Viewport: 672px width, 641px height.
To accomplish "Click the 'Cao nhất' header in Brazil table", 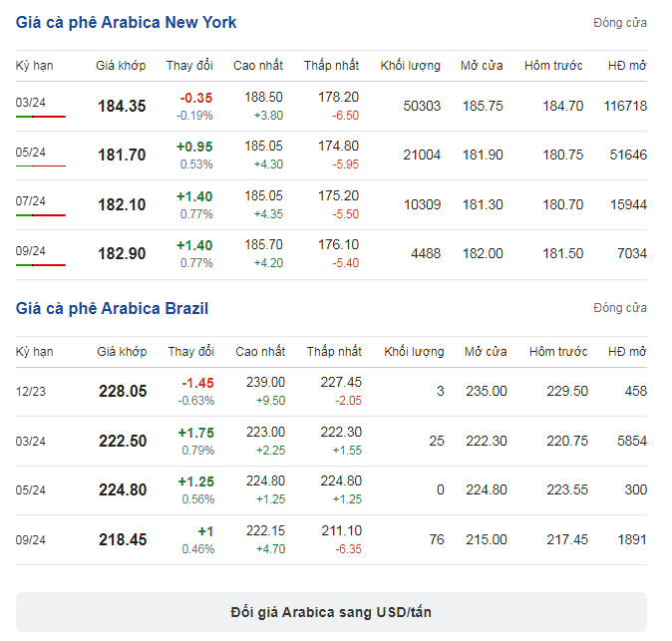I will coord(260,352).
